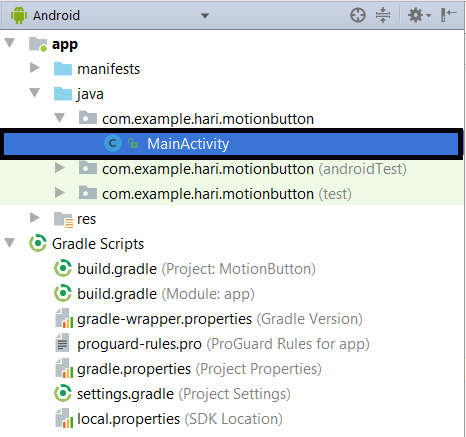Collapse the java folder
The image size is (466, 437).
click(35, 93)
